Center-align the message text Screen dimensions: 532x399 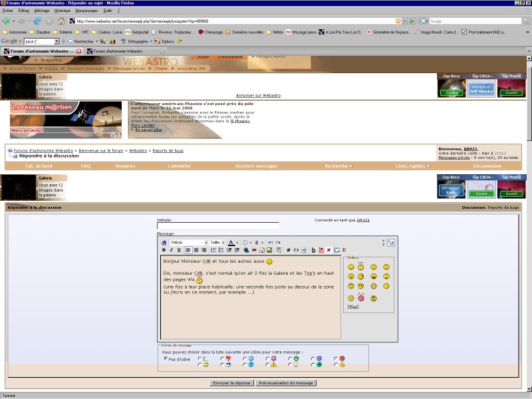click(196, 250)
